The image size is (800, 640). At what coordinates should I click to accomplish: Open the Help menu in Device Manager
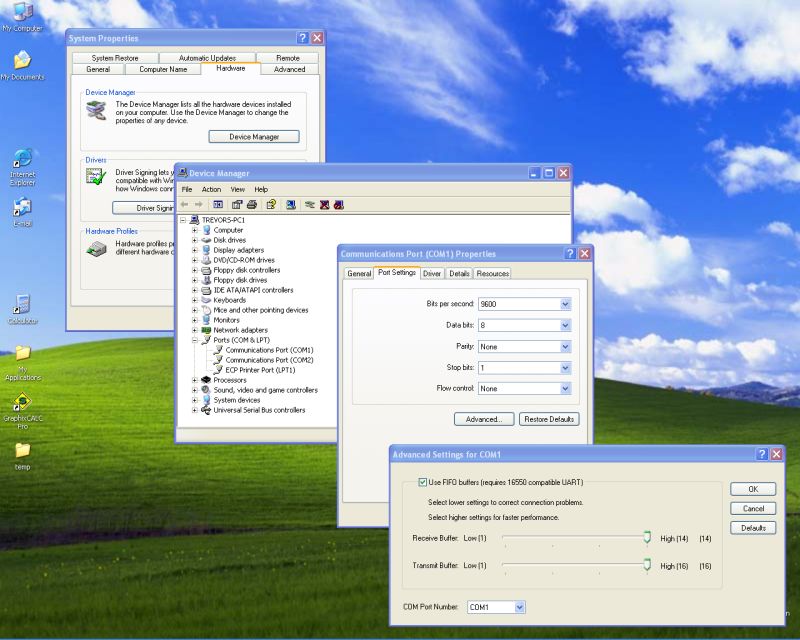261,189
